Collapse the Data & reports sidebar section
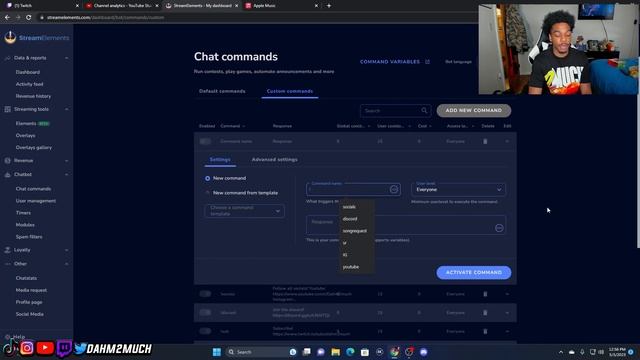This screenshot has width=640, height=360. [x=67, y=58]
